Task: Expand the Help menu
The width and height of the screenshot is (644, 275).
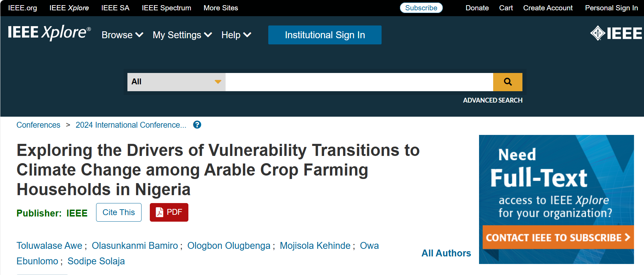Action: pos(236,35)
